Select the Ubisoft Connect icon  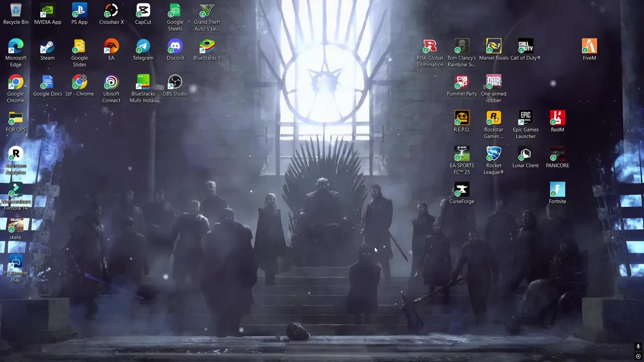tap(111, 82)
